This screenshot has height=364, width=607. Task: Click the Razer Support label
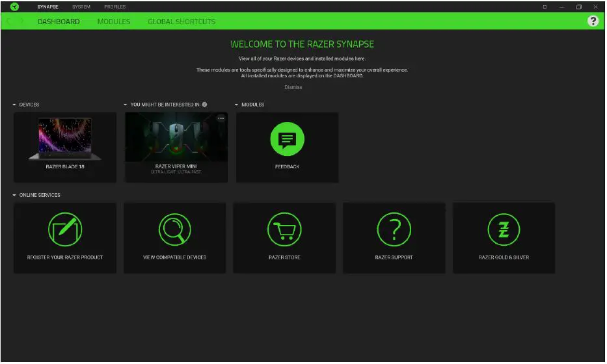(394, 257)
